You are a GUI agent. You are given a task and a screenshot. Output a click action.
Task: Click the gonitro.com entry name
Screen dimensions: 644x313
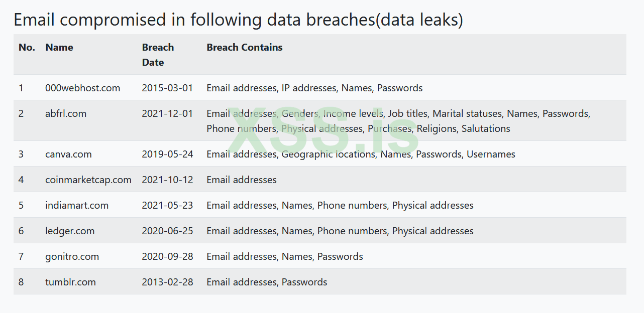[x=72, y=257]
